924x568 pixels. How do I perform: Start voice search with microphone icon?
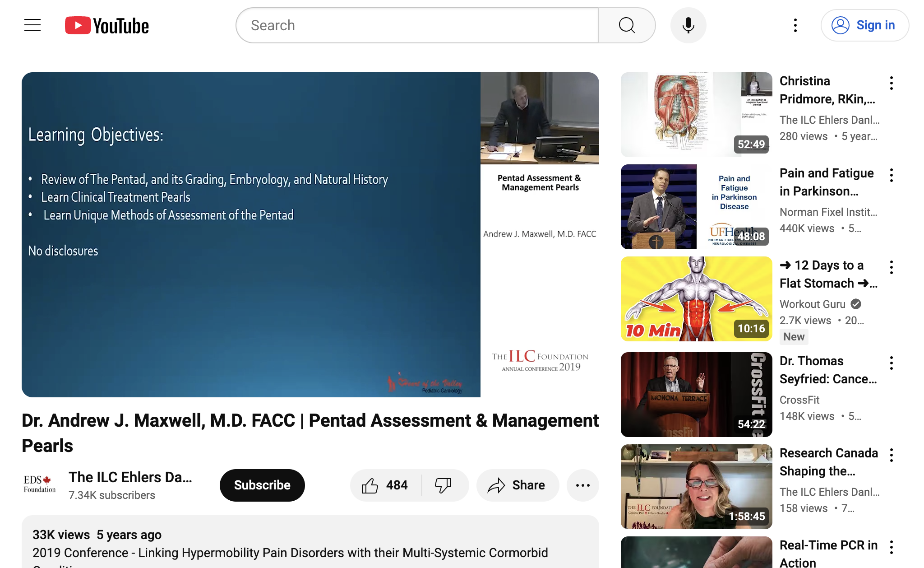pyautogui.click(x=688, y=25)
